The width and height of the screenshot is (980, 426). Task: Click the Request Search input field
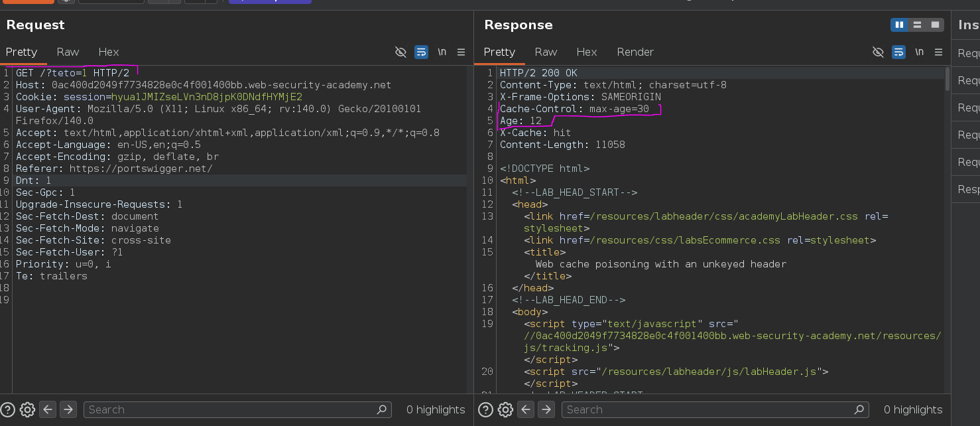tap(237, 409)
